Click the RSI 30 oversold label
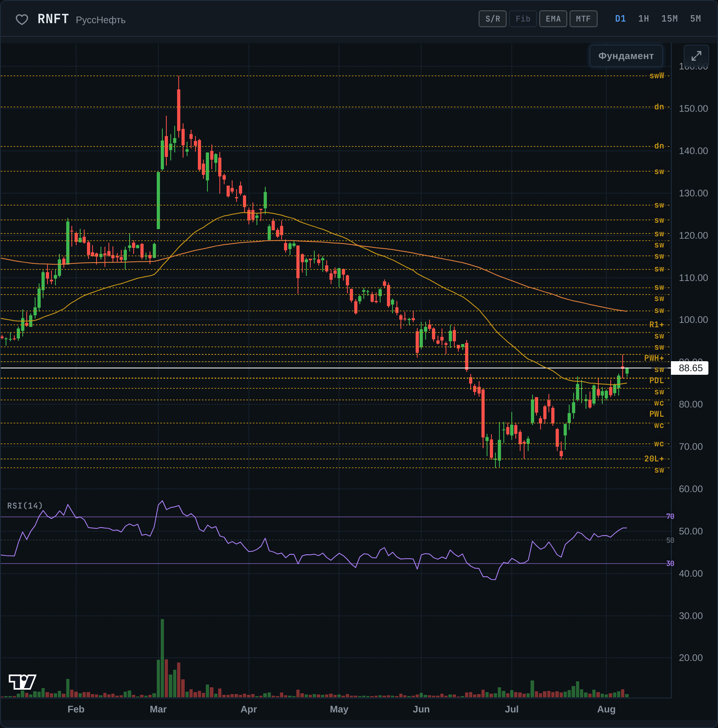The image size is (718, 728). tap(670, 564)
